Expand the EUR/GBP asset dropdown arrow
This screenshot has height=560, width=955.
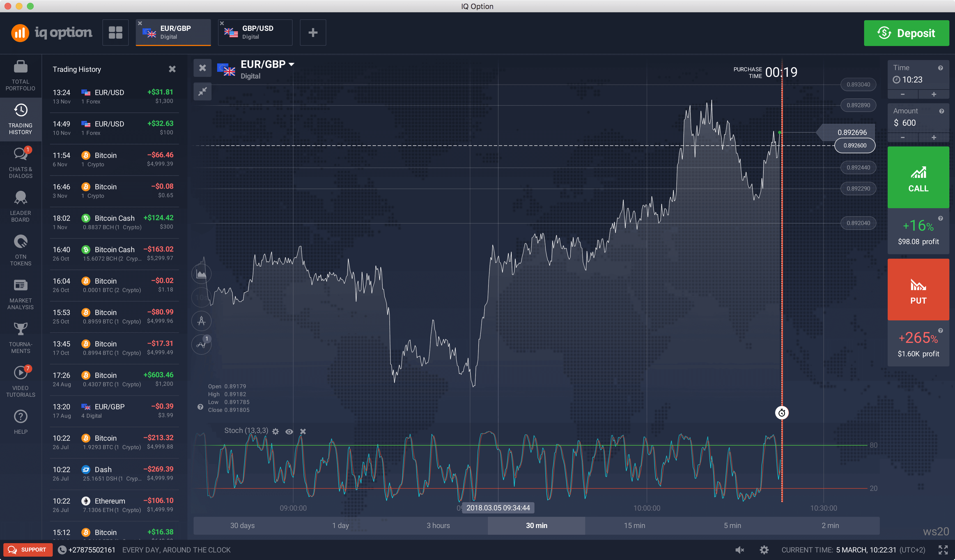(x=291, y=65)
